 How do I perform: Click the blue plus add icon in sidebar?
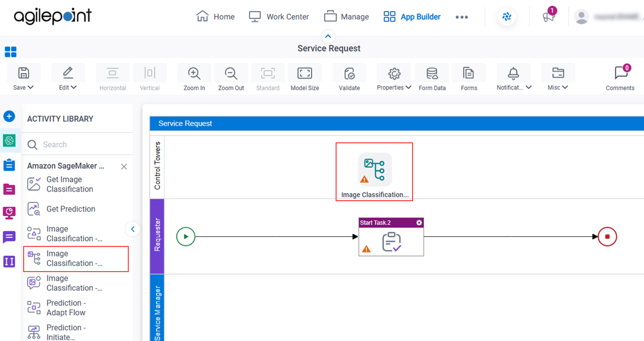9,117
